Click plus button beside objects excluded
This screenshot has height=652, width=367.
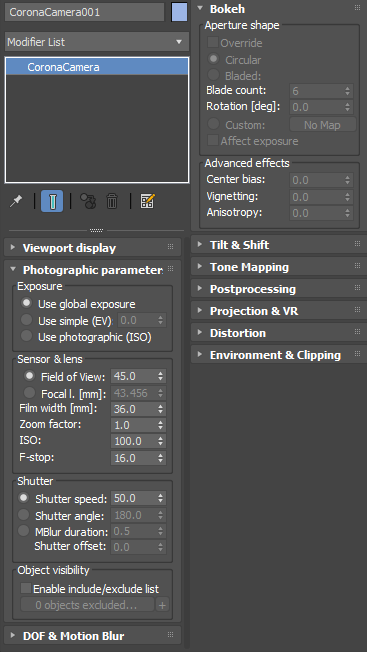[x=163, y=605]
